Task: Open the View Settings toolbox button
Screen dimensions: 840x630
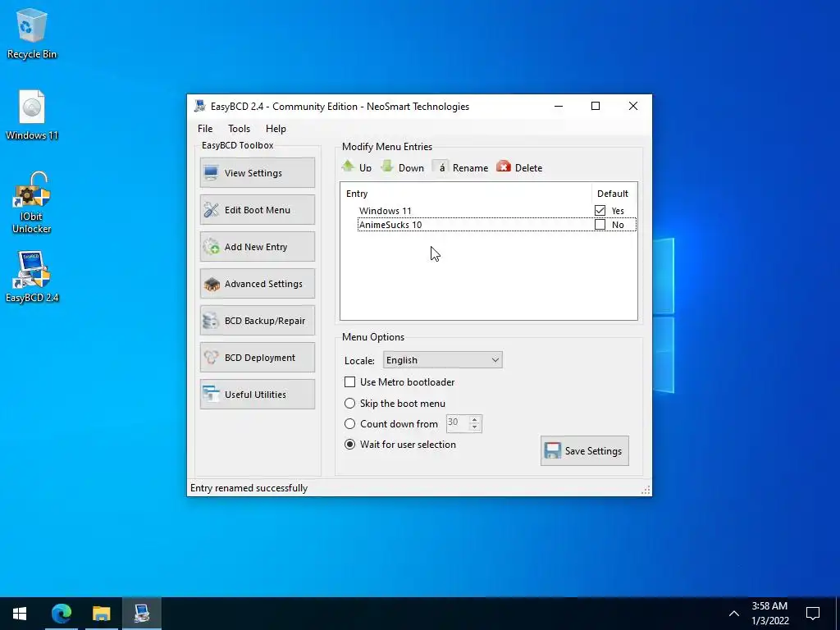Action: [x=257, y=172]
